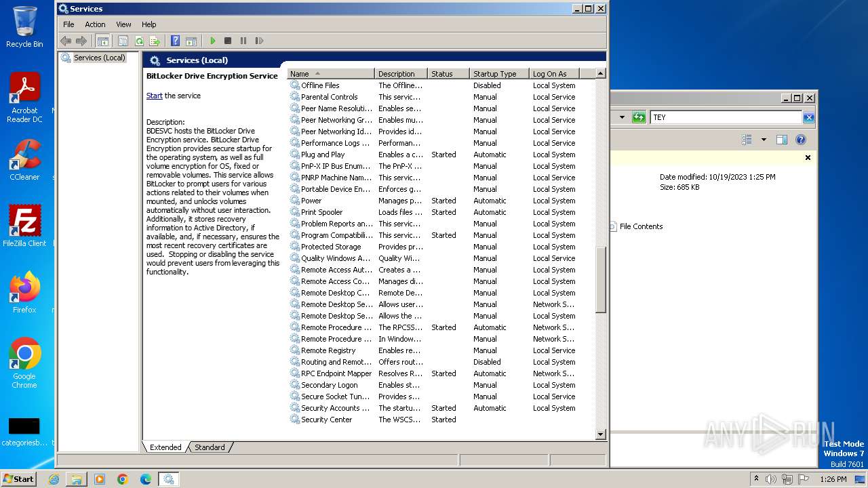Select the Remote Registry service
Image resolution: width=868 pixels, height=488 pixels.
(441, 350)
